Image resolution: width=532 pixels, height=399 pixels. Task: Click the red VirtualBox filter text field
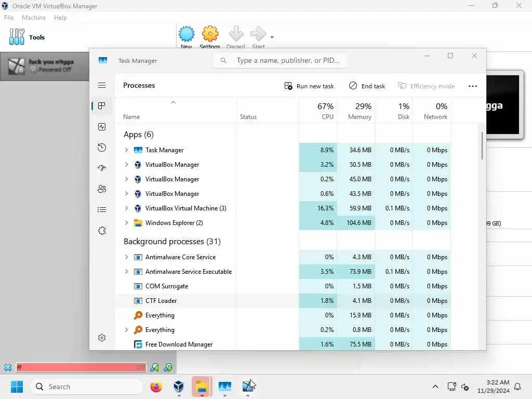[x=81, y=367]
